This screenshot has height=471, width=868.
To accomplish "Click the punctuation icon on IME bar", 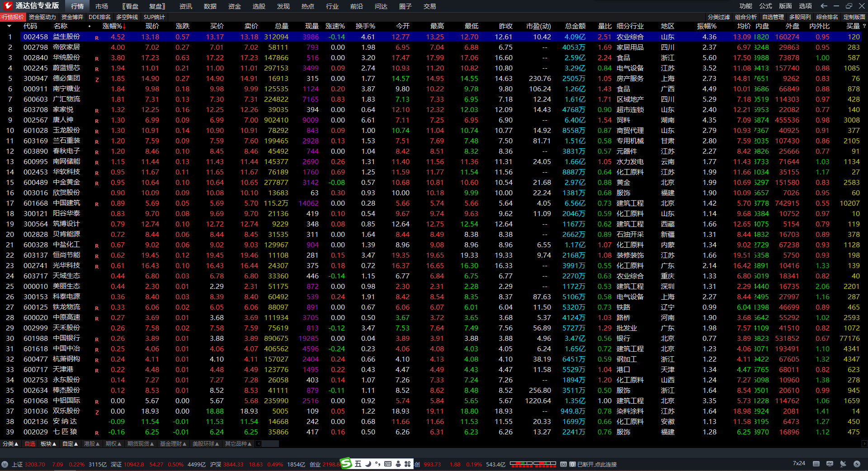I will [x=377, y=464].
